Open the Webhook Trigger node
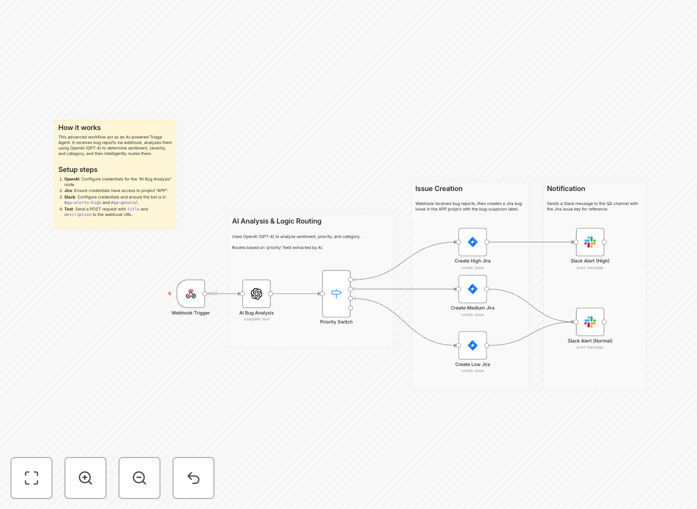This screenshot has height=509, width=697. (191, 293)
